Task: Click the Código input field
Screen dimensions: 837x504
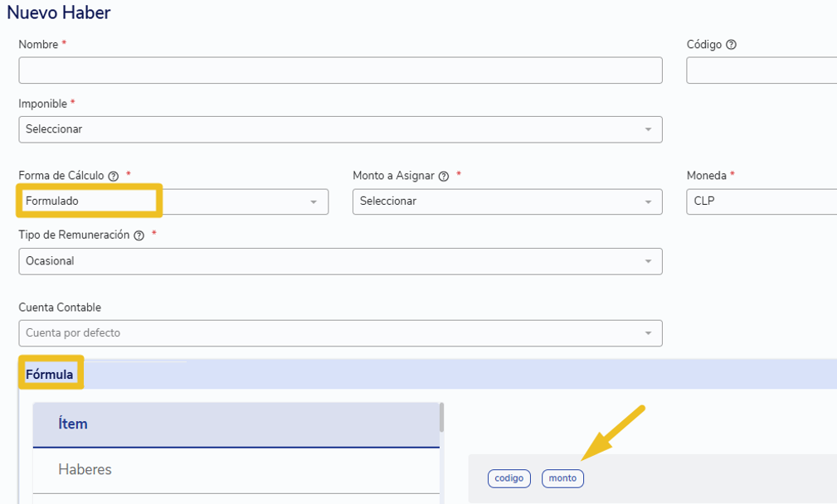Action: point(762,70)
